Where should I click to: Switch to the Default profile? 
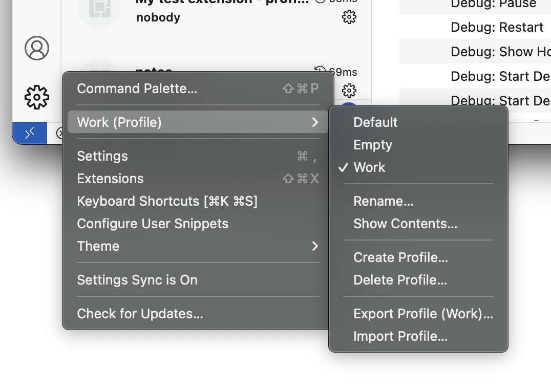coord(375,122)
